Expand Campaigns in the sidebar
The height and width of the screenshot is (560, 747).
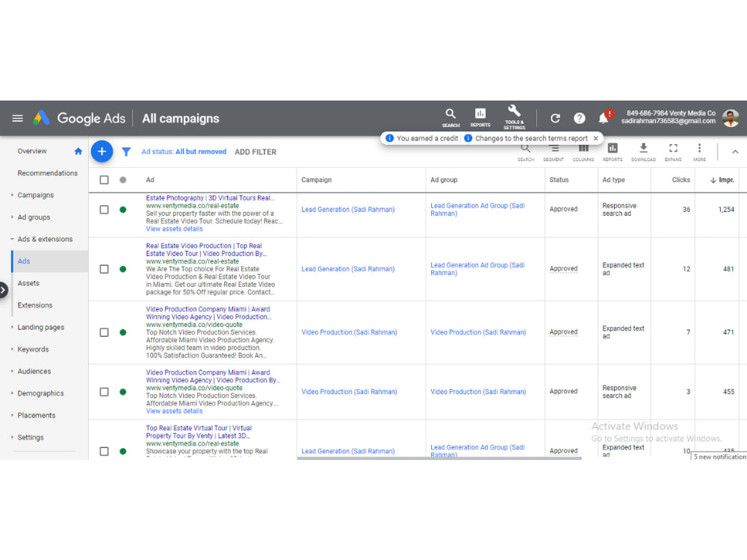pos(12,195)
